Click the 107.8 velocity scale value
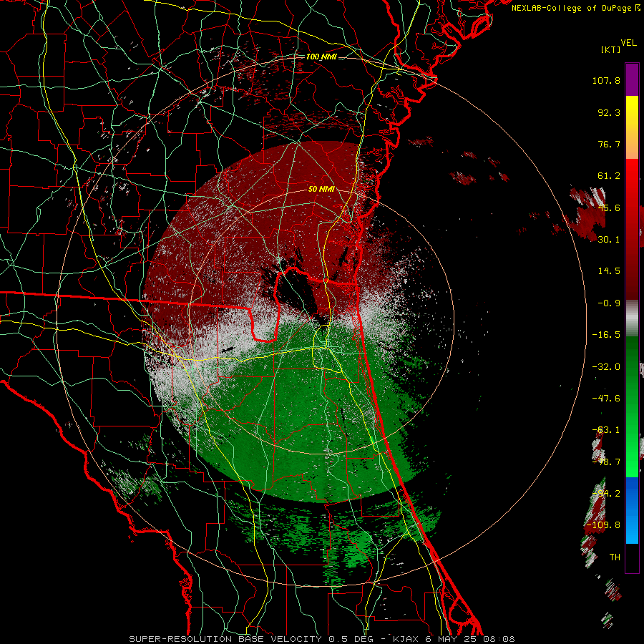Viewport: 644px width, 644px height. click(606, 80)
